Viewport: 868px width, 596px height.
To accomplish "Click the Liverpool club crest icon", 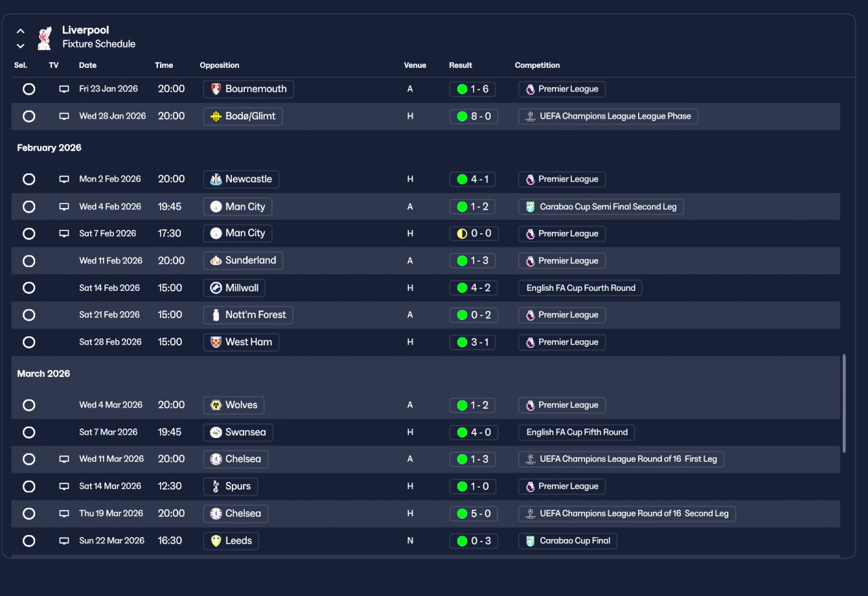I will point(44,38).
